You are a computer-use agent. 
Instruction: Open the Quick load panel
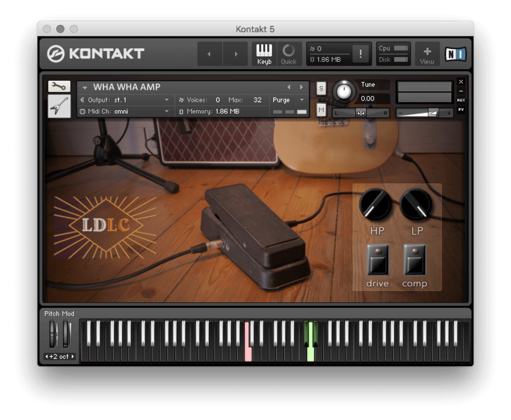(289, 54)
